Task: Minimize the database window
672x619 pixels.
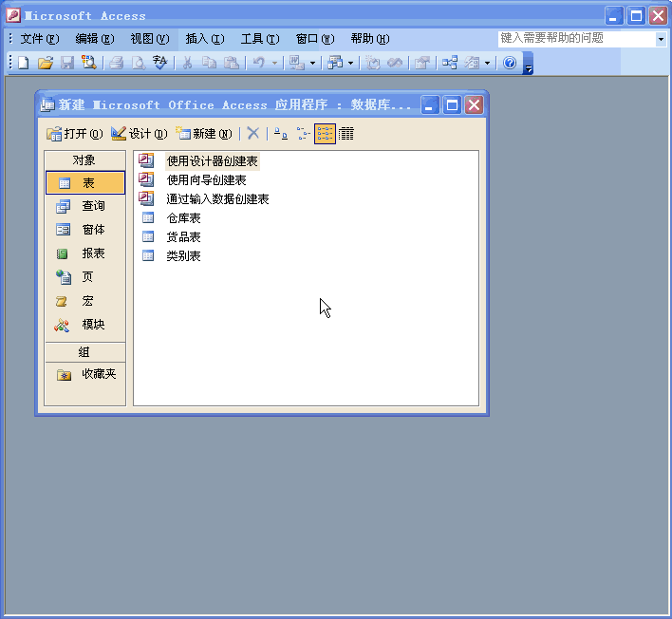Action: [430, 105]
